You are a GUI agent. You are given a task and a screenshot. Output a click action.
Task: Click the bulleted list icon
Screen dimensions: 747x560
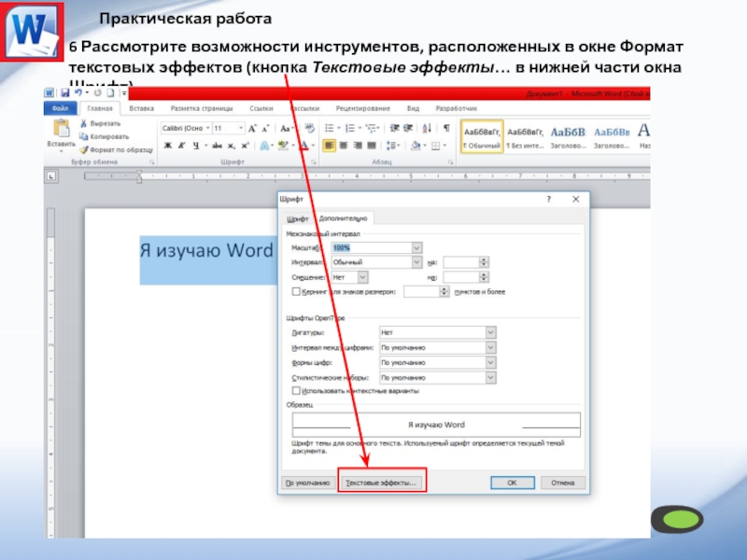[x=329, y=128]
